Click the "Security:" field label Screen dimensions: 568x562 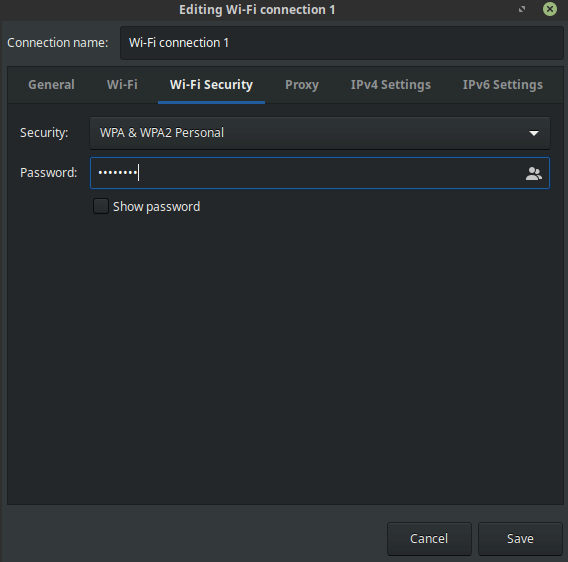coord(44,133)
